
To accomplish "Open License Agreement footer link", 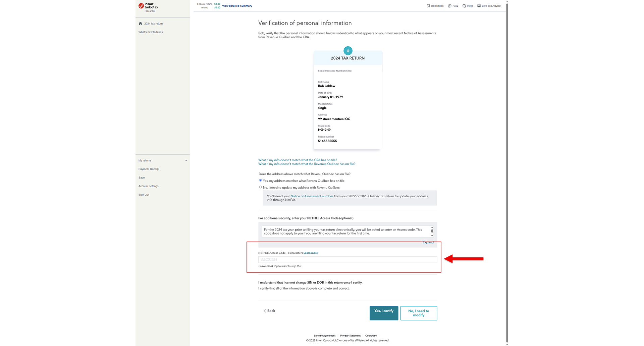I will [x=324, y=336].
